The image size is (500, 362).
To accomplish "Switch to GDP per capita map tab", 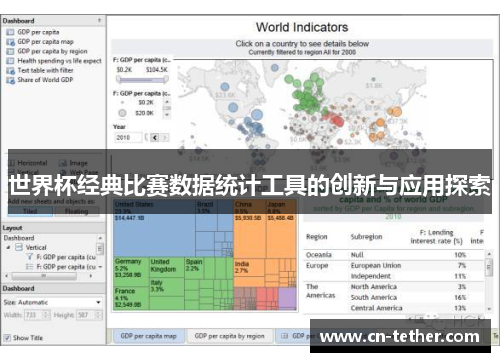I will tap(149, 336).
